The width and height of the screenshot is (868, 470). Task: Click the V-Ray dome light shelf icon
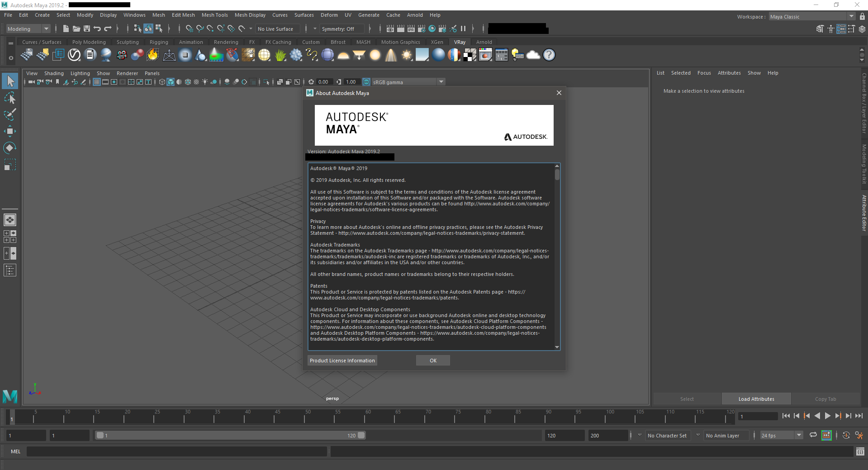[x=343, y=55]
